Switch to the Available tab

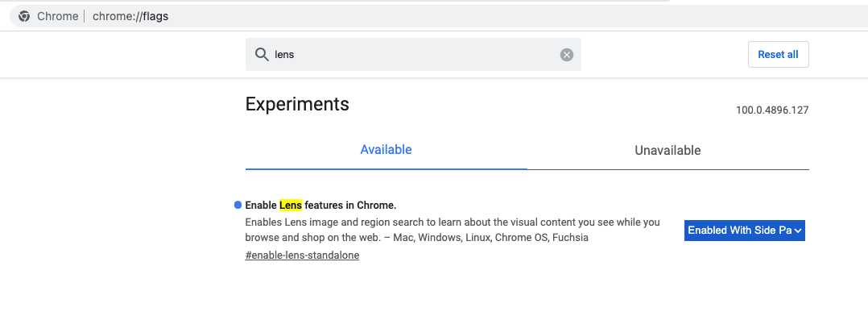point(386,150)
